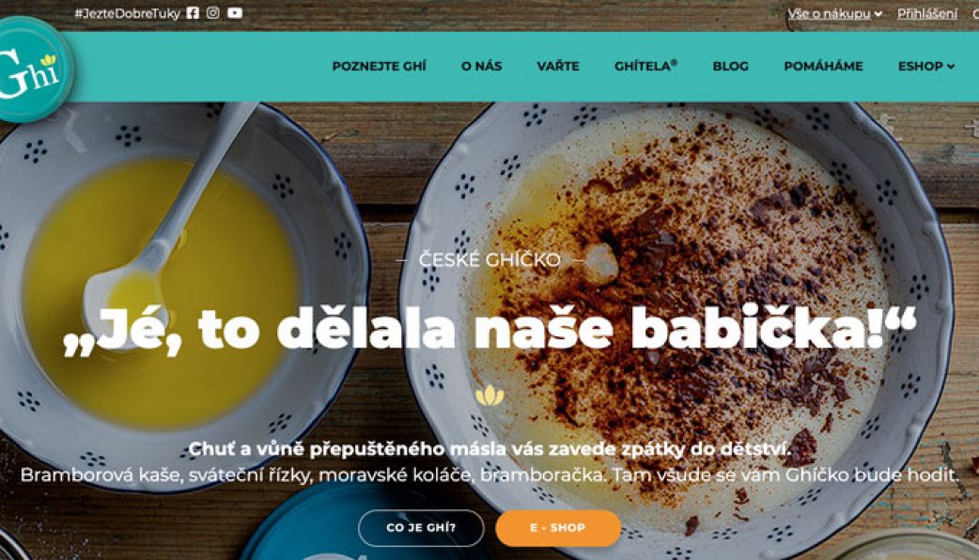Open the Ghítela menu item
Viewport: 979px width, 560px height.
645,66
